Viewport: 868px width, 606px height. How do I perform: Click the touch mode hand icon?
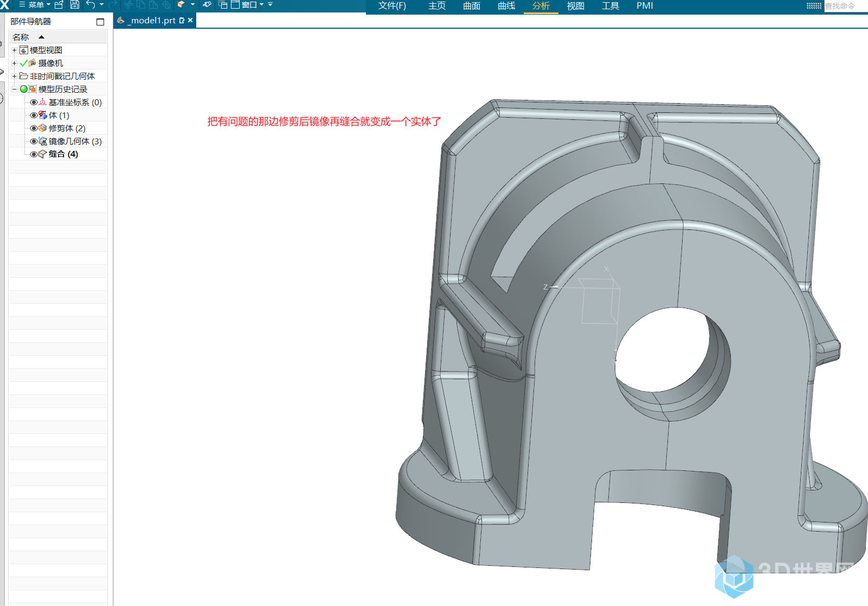(207, 5)
